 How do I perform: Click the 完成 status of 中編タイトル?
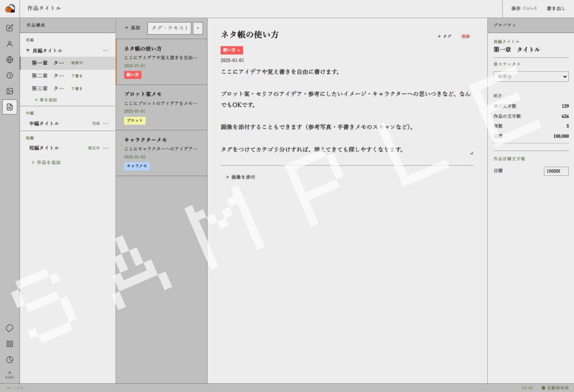point(96,123)
